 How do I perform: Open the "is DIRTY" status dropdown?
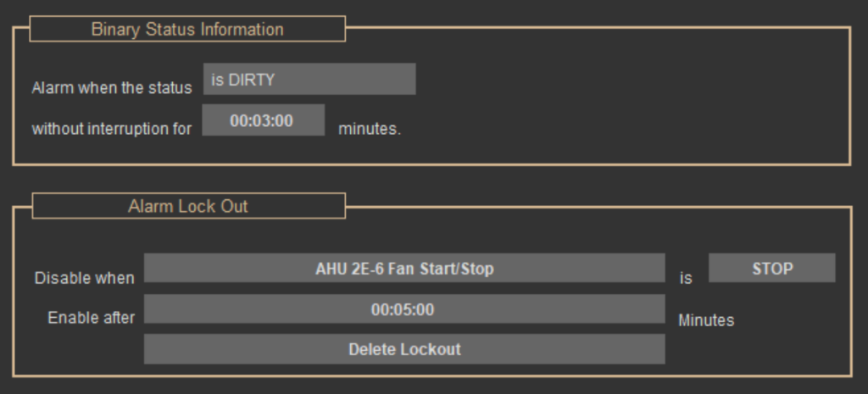coord(309,80)
